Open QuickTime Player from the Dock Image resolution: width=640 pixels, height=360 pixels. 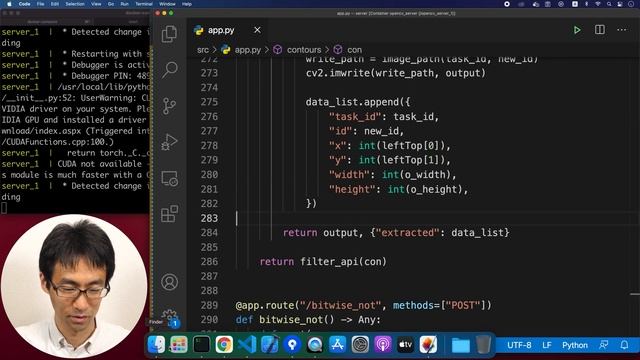[x=315, y=344]
